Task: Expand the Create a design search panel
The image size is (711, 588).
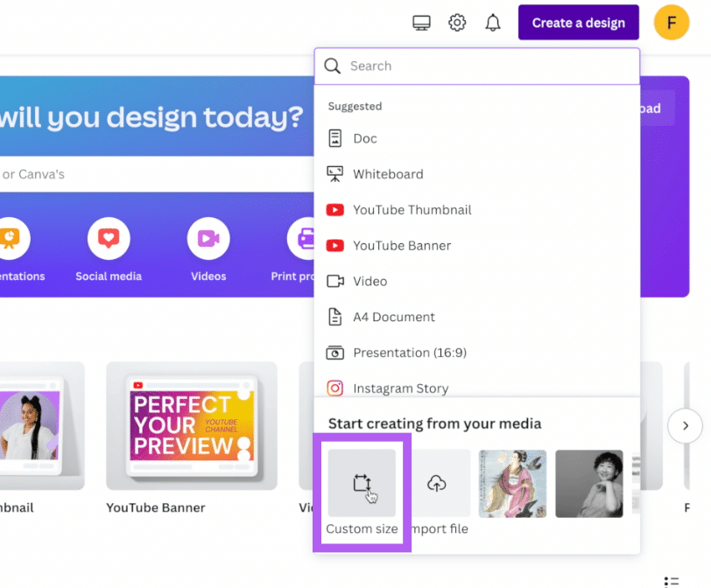Action: 578,22
